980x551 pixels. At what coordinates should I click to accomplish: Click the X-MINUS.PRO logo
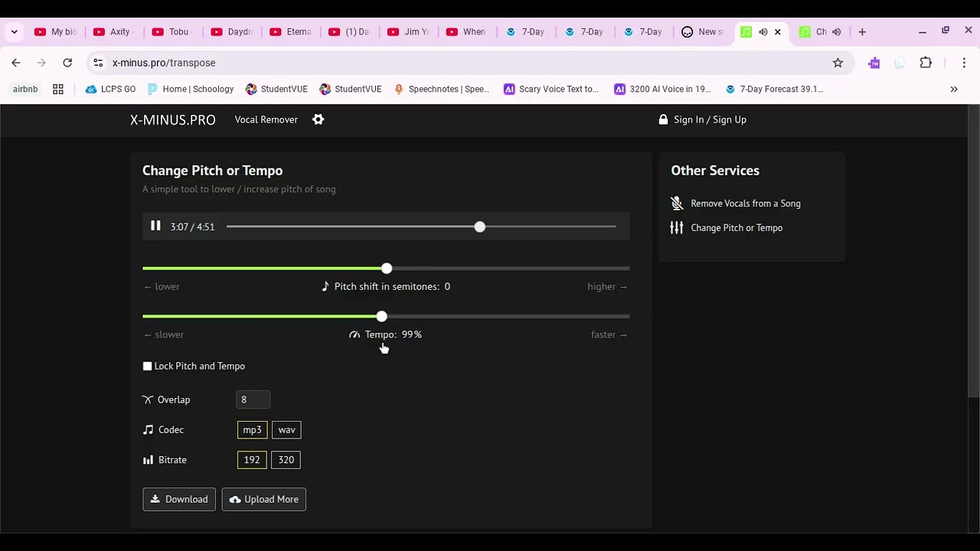click(x=173, y=119)
